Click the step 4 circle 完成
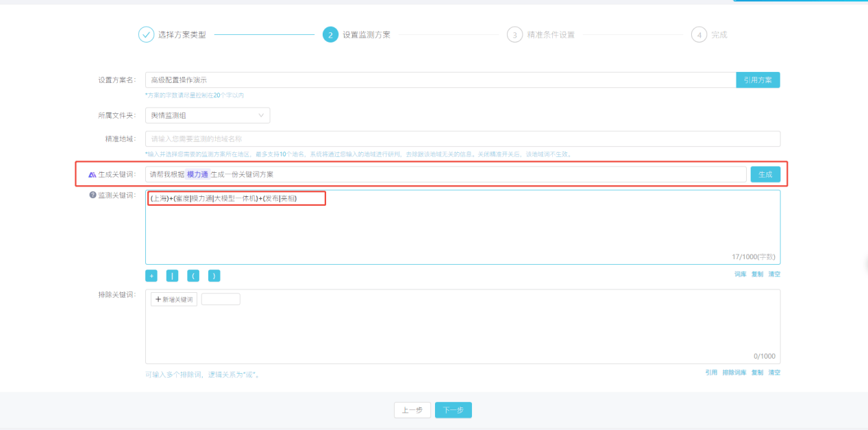This screenshot has width=868, height=430. click(699, 35)
